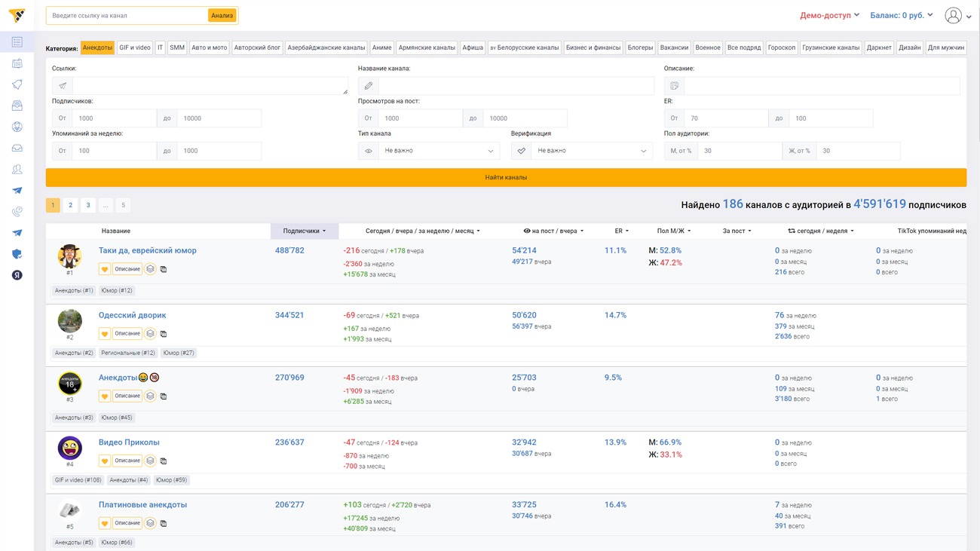Add Анекдоты channel to favorites with heart
The image size is (980, 551).
point(105,396)
